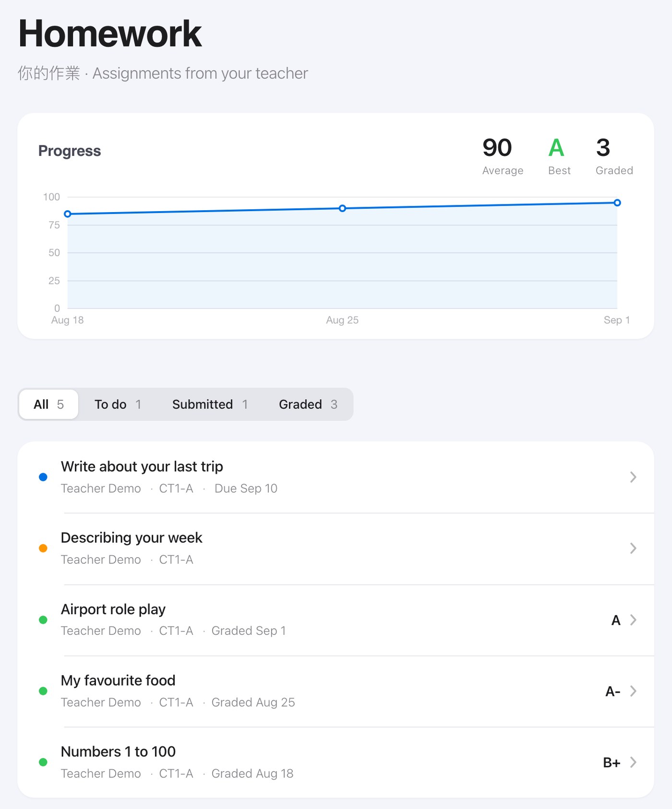The height and width of the screenshot is (809, 672).
Task: Select the All tab
Action: click(x=49, y=404)
